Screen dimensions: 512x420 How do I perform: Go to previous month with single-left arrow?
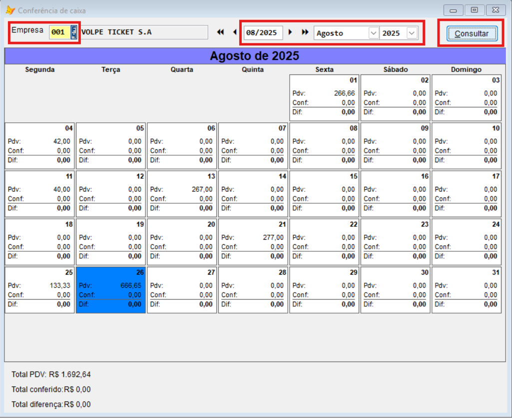point(235,32)
